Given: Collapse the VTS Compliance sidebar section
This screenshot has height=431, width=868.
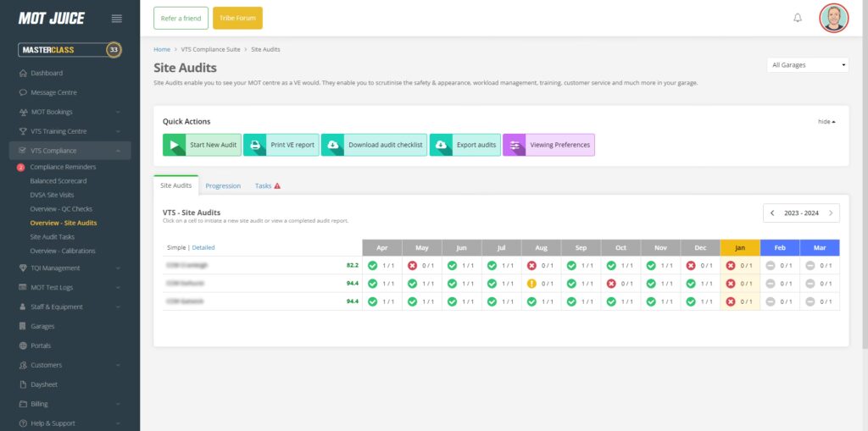Looking at the screenshot, I should (x=118, y=151).
